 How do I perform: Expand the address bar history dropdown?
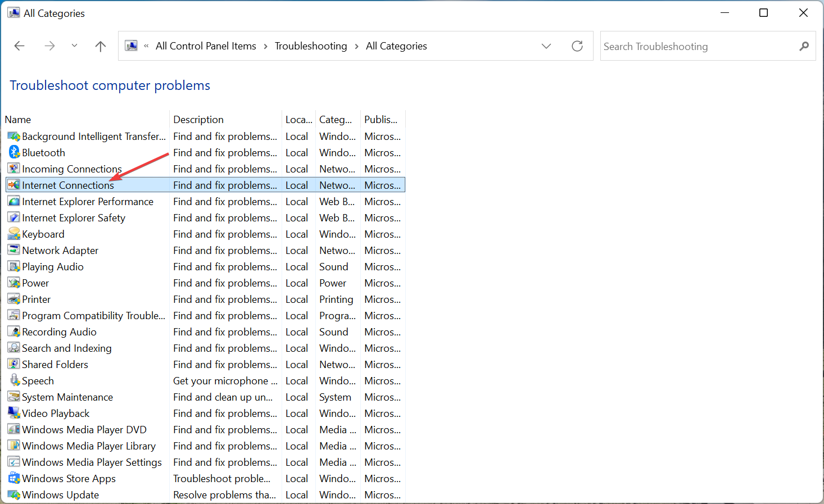coord(546,46)
